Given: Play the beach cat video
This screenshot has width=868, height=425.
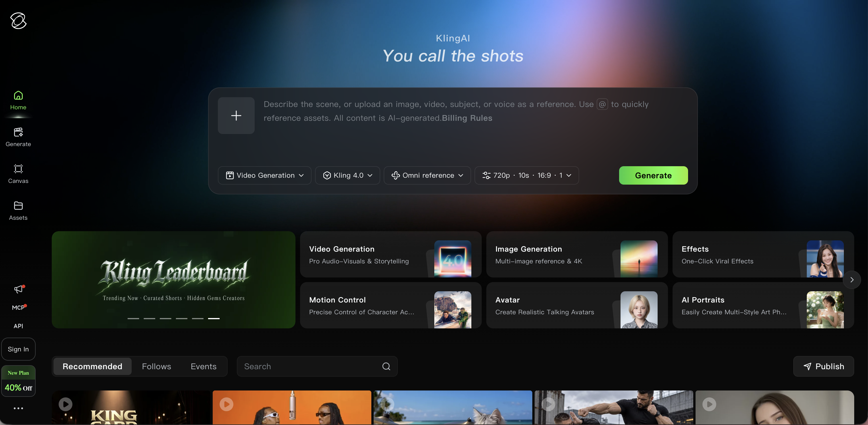Looking at the screenshot, I should [387, 404].
